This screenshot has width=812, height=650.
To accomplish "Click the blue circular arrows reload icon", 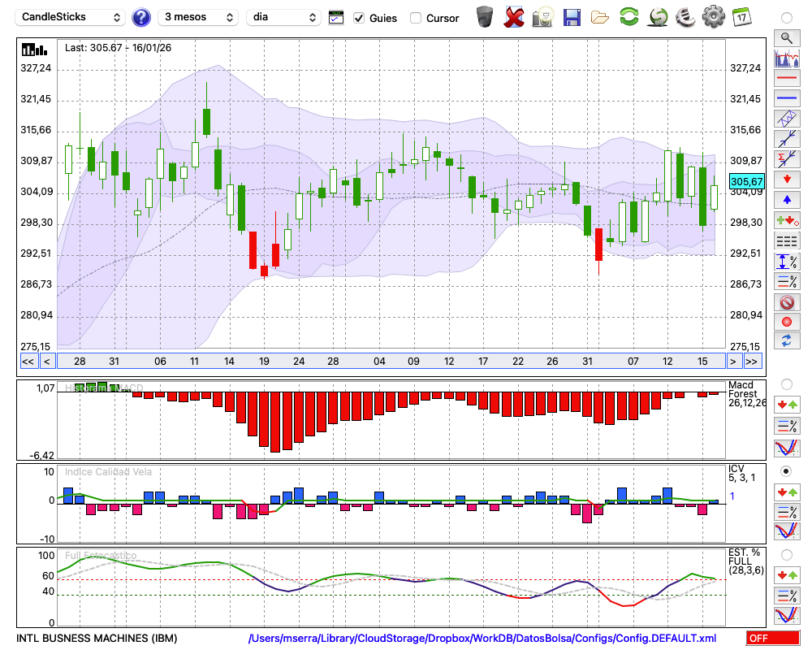I will (x=787, y=340).
